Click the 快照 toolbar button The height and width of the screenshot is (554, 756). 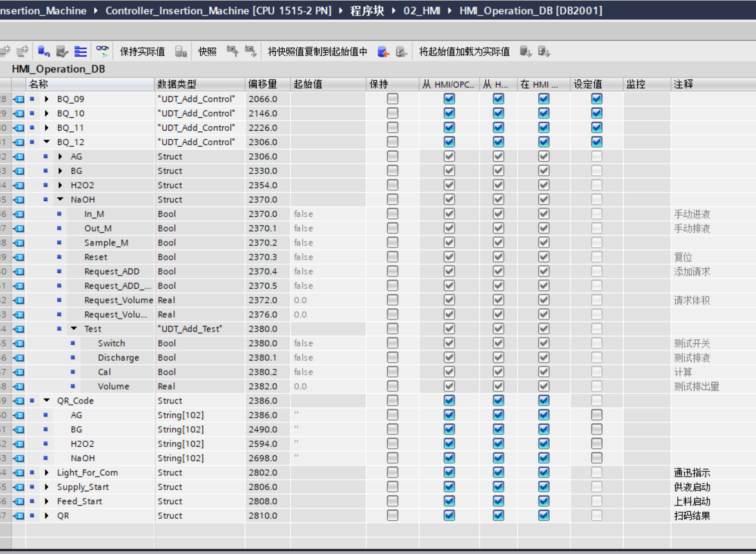[x=207, y=51]
